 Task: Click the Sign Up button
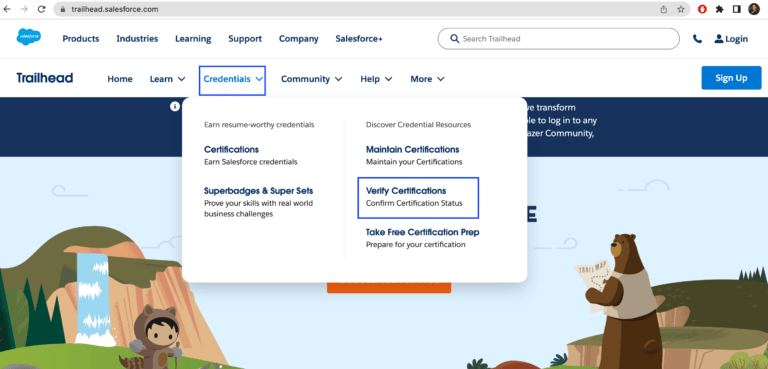(731, 78)
